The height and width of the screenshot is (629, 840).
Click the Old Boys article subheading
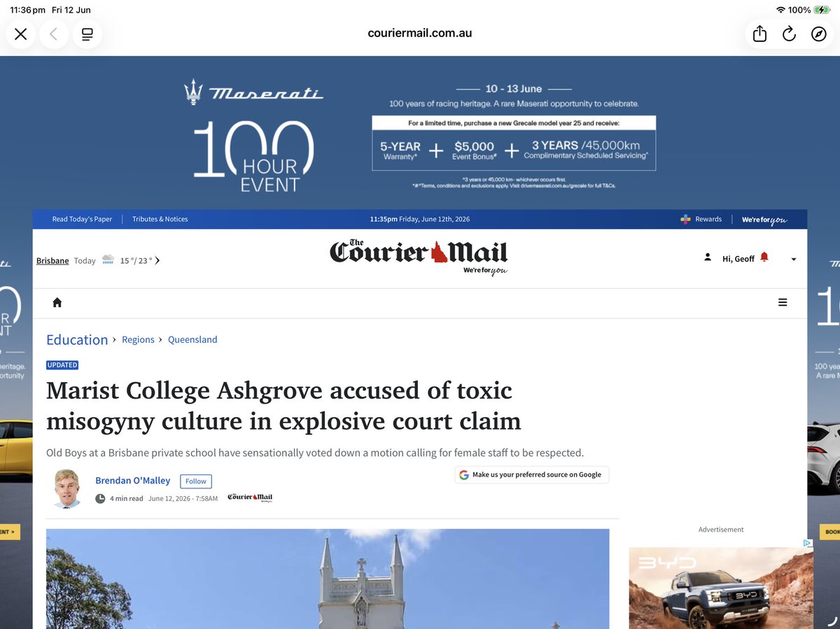[x=315, y=453]
